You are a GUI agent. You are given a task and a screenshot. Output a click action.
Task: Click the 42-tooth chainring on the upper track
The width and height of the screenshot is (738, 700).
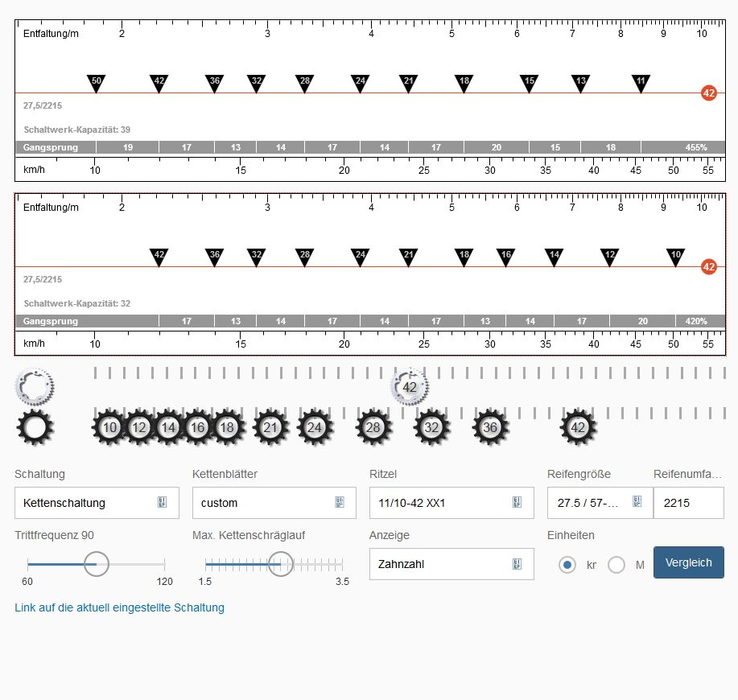click(x=410, y=387)
